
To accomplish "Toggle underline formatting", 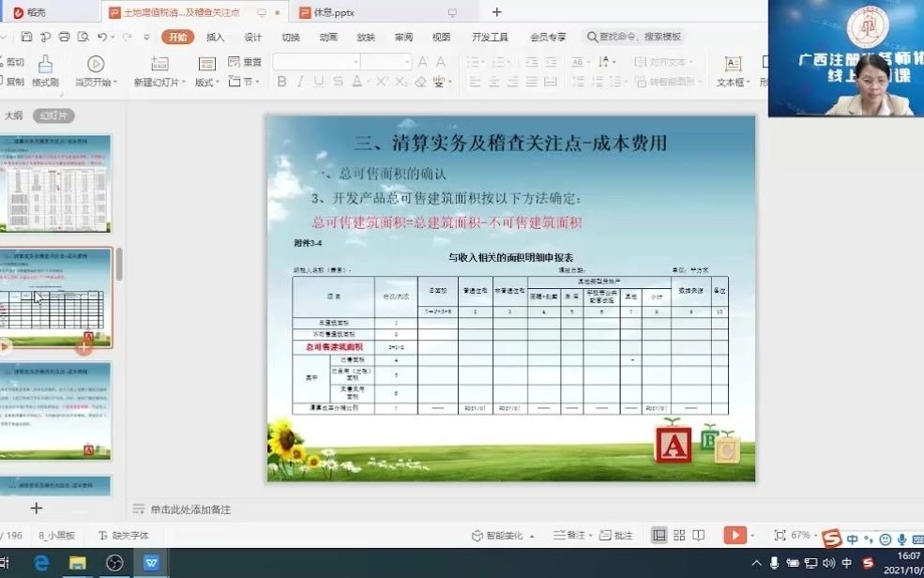I will 321,82.
